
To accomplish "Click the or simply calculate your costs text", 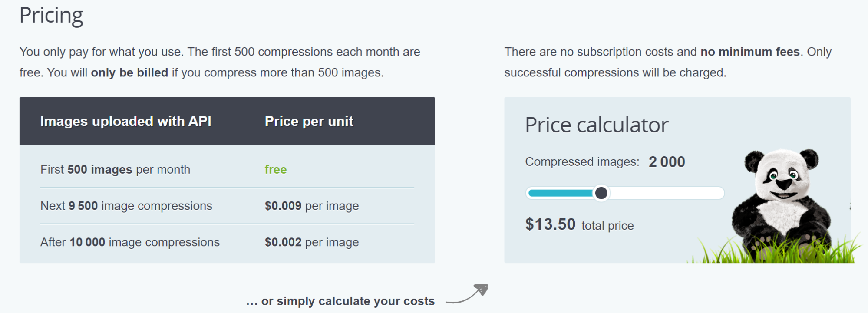I will [x=340, y=301].
